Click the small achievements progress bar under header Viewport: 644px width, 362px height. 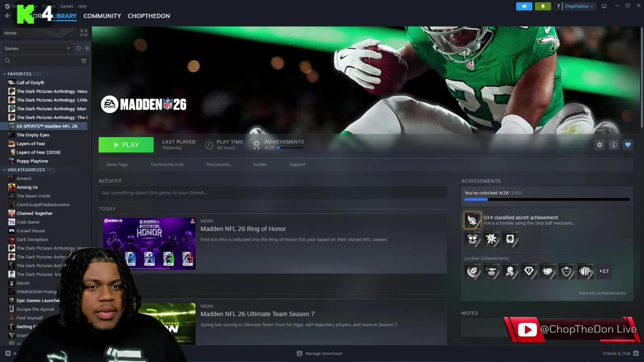(290, 148)
